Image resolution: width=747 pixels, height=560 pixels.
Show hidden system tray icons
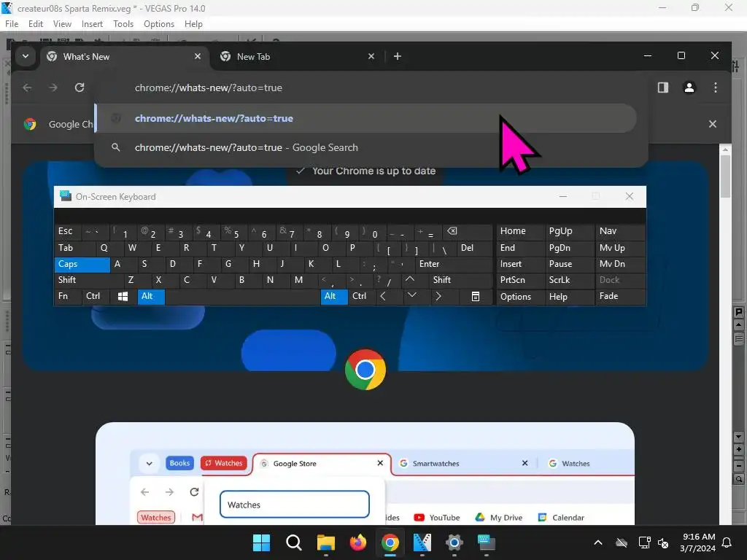tap(598, 542)
